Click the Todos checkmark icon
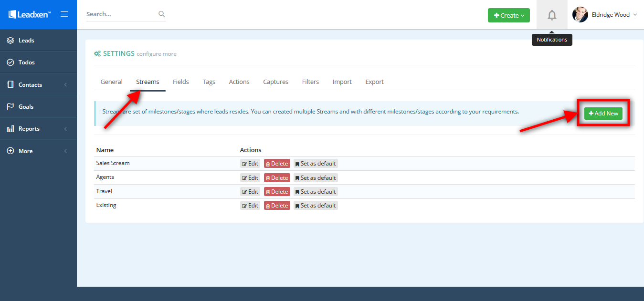Screen dimensions: 644x301 11,62
